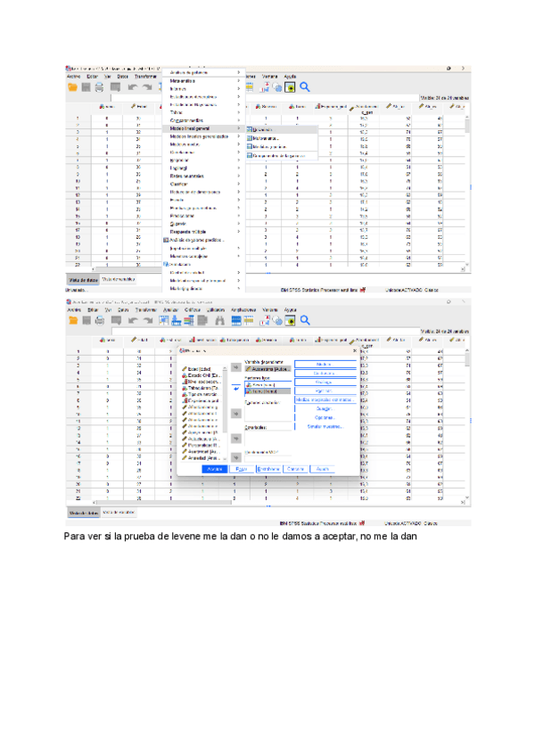Expand Modelos lineales generalizados submenu arrow
The image size is (535, 756).
coord(238,136)
